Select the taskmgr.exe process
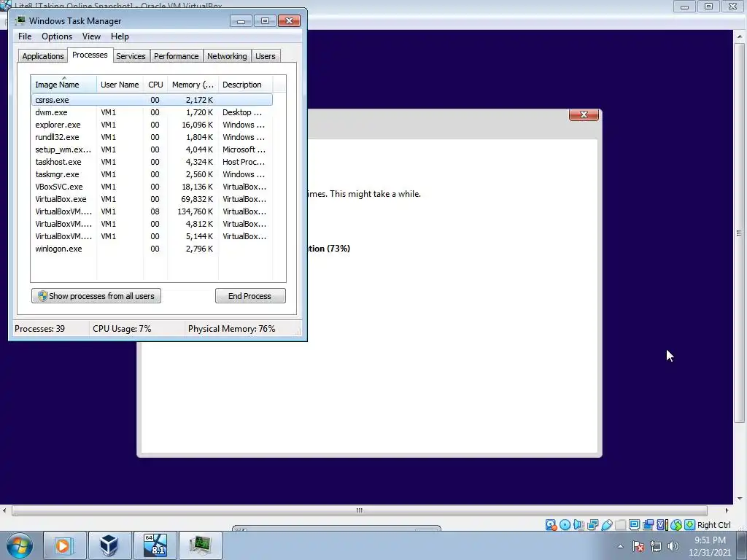 click(152, 174)
